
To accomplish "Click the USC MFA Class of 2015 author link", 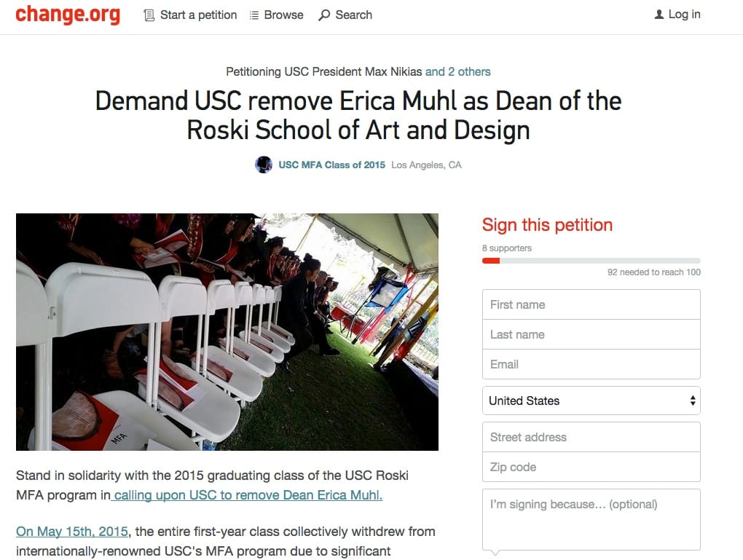I will point(331,165).
